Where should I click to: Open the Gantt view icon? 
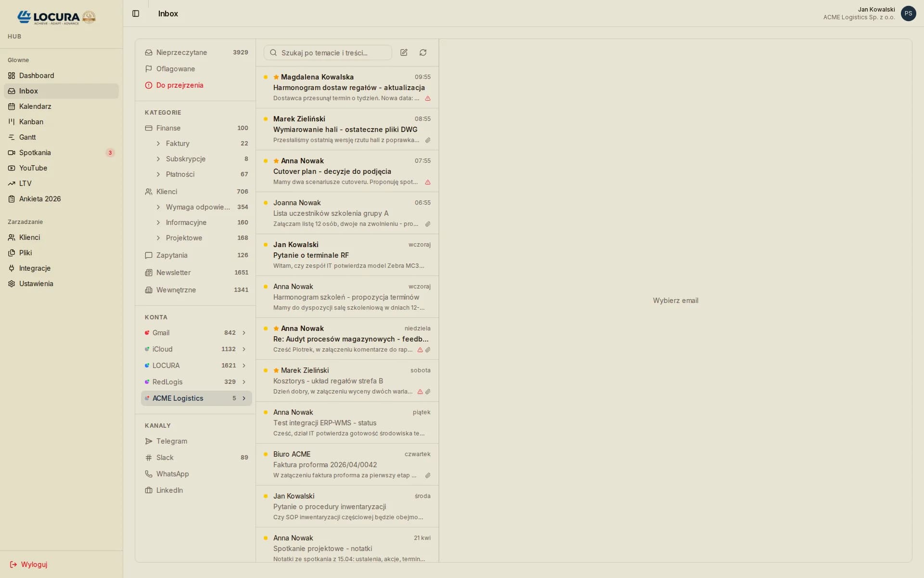(x=11, y=137)
